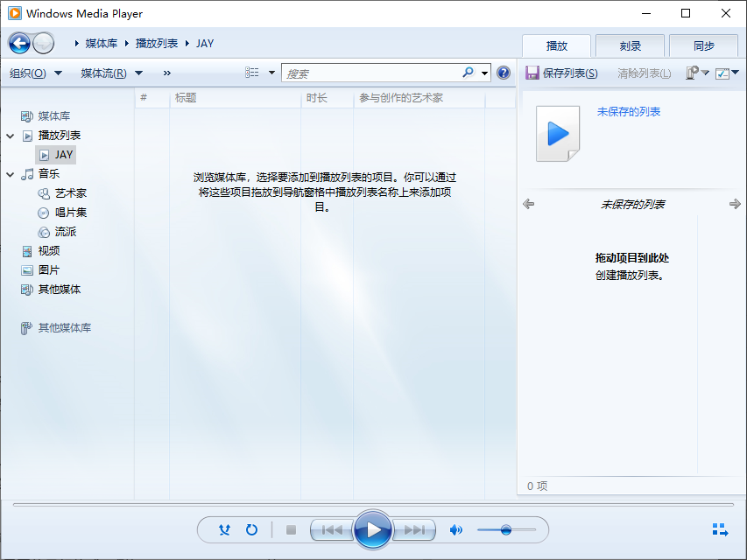Image resolution: width=747 pixels, height=560 pixels.
Task: Switch to the 同步 tab
Action: click(703, 46)
